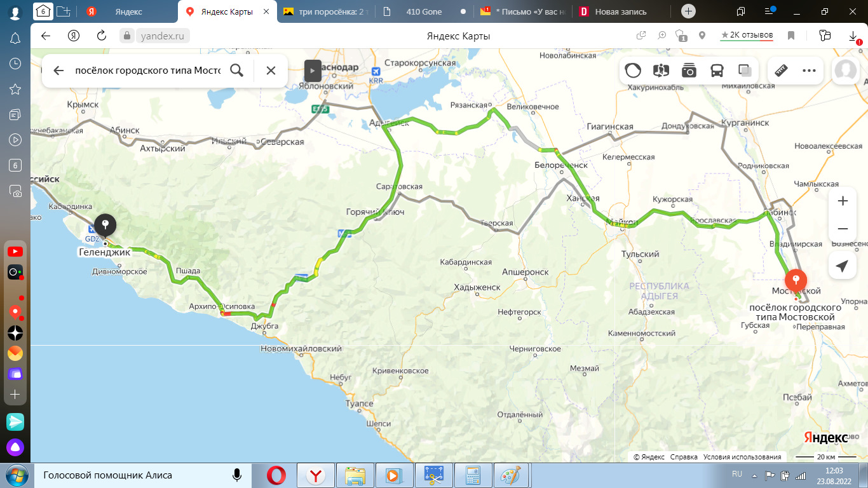
Task: Open the routes tool icon
Action: pos(661,71)
